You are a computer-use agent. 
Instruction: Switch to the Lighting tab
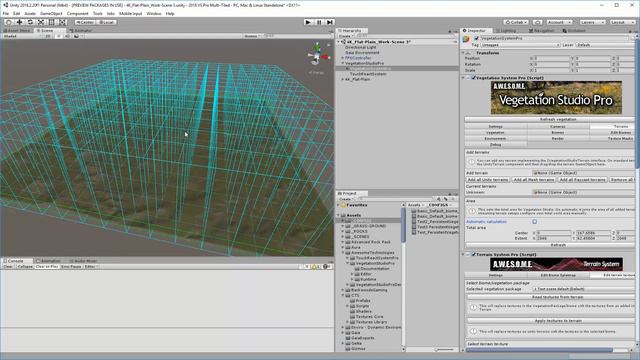[x=506, y=31]
